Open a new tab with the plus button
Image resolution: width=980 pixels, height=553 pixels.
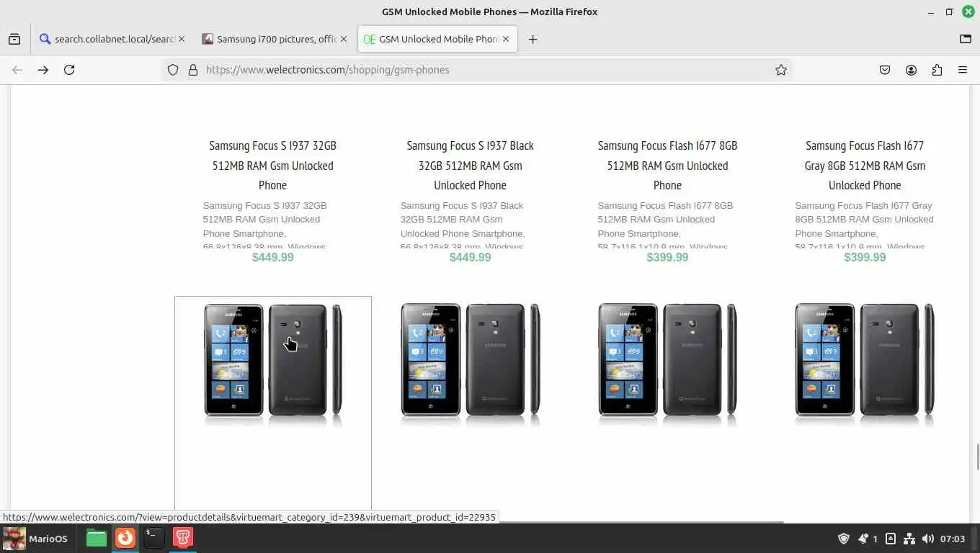533,39
